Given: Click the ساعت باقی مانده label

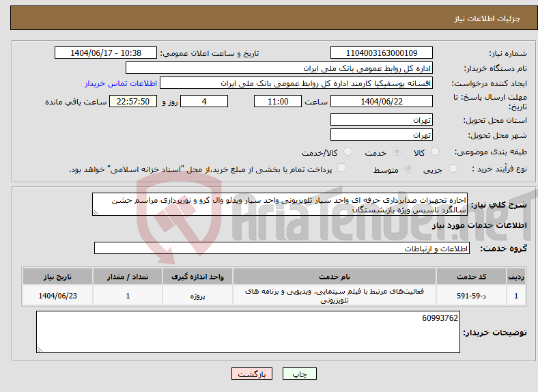Looking at the screenshot, I should [76, 102].
